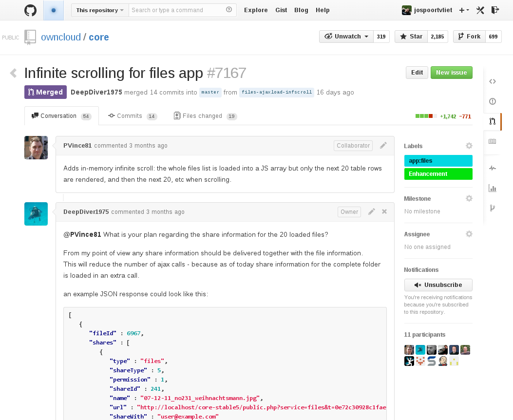Viewport: 513px width, 420px height.
Task: Toggle Star on this repository
Action: pos(411,37)
